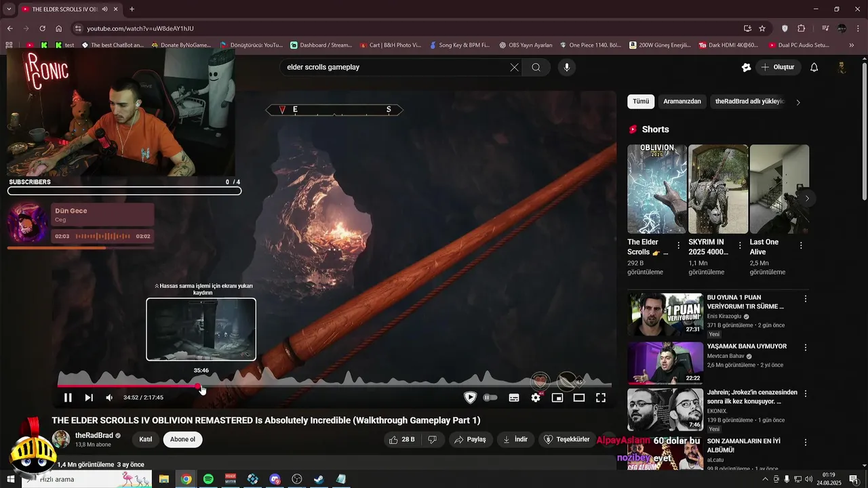Toggle theater mode view
Image resolution: width=868 pixels, height=488 pixels.
tap(579, 398)
